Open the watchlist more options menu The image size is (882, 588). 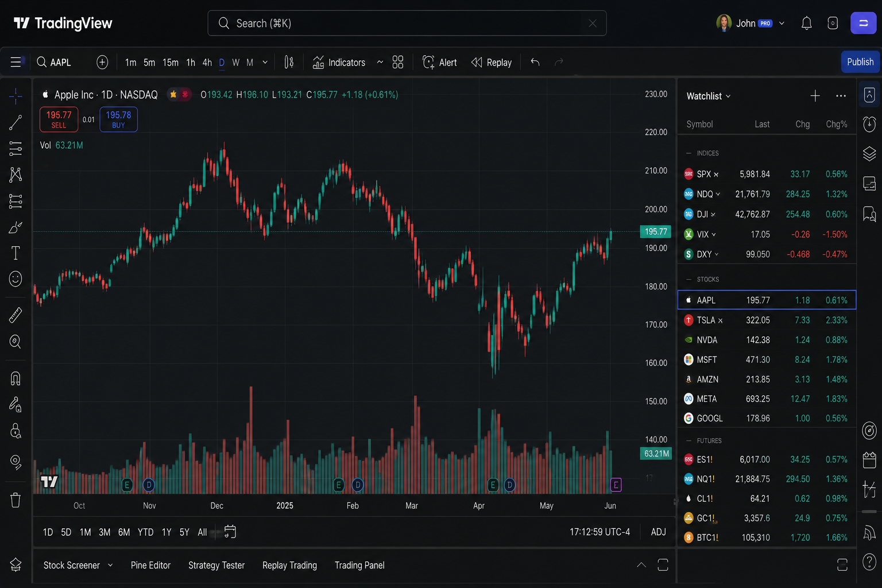(841, 96)
